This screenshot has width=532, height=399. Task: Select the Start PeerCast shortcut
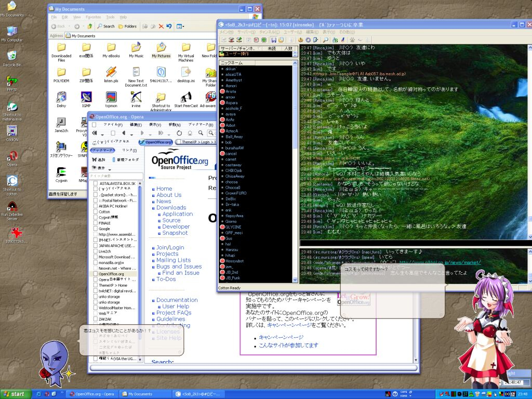tap(186, 100)
